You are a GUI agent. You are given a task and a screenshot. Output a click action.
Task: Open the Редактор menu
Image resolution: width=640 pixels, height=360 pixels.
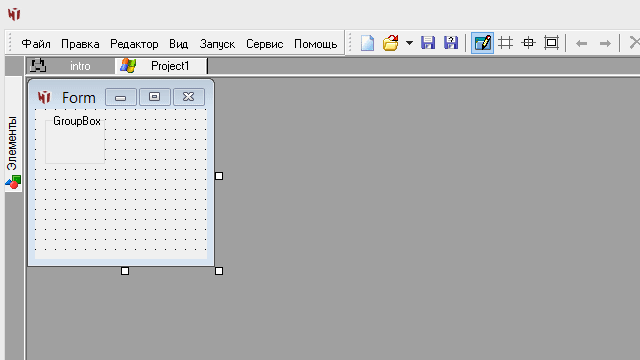click(x=134, y=43)
